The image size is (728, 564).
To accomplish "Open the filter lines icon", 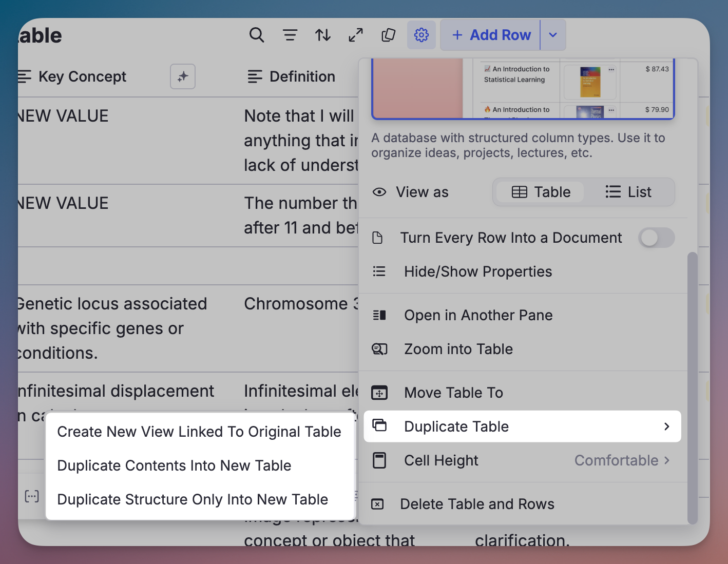I will coord(290,35).
